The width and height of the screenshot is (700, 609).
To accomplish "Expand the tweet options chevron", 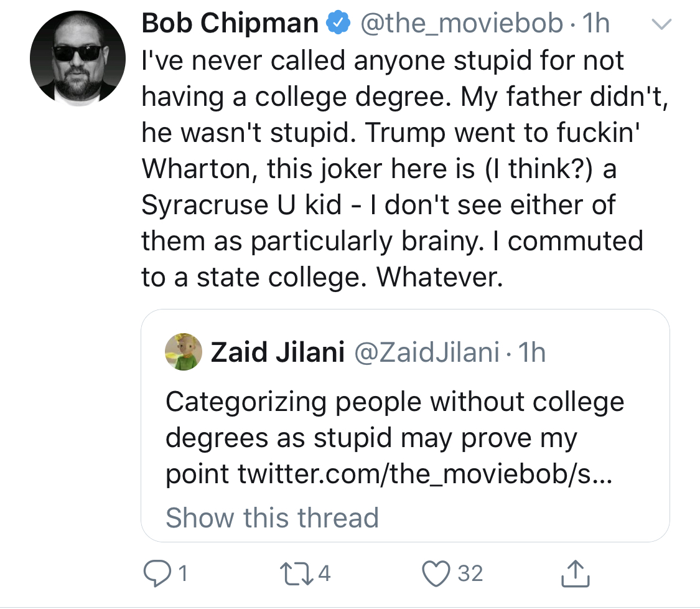I will [661, 24].
